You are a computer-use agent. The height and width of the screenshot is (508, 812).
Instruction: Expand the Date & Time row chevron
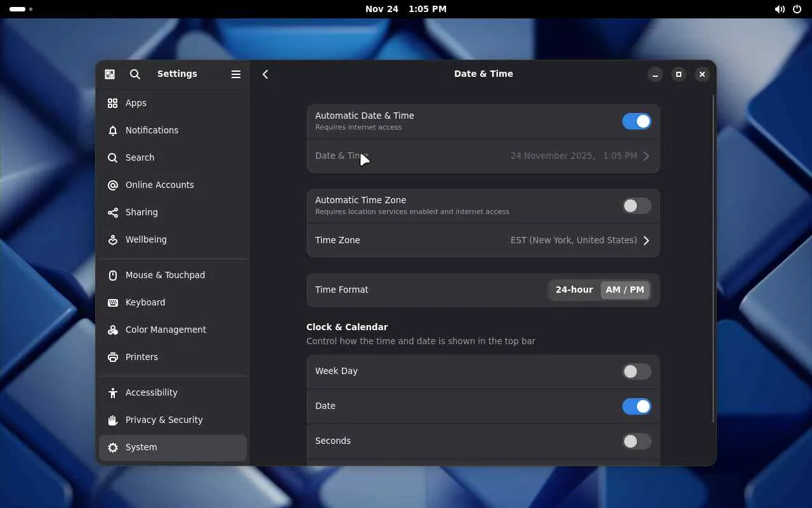[646, 156]
